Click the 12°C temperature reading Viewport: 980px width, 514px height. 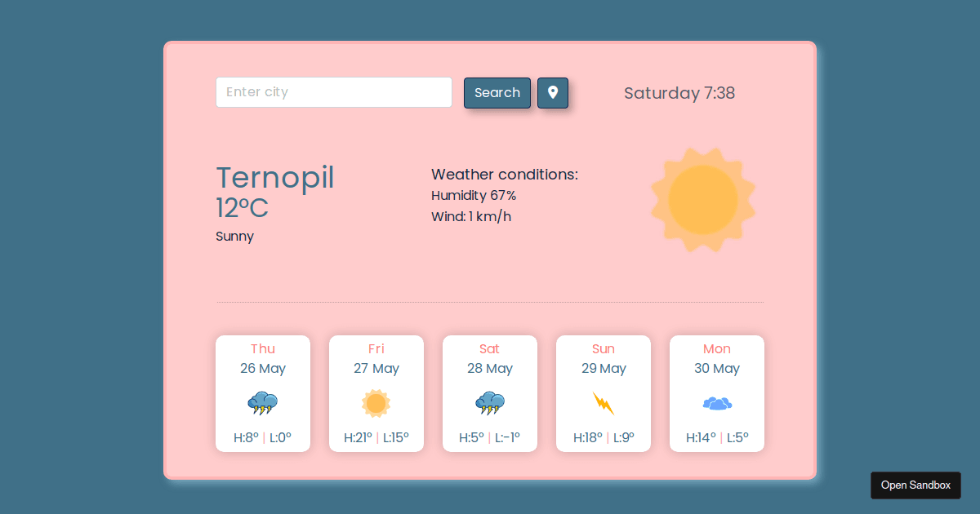click(x=241, y=208)
